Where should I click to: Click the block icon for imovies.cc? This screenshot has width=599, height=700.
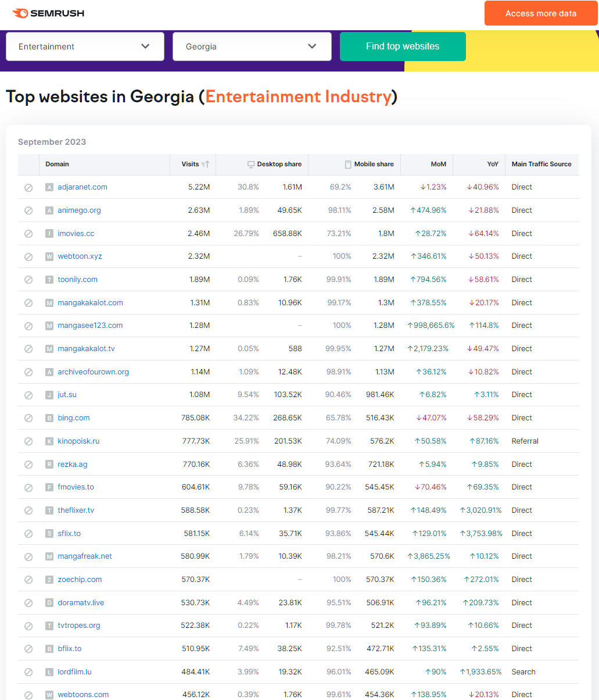28,234
